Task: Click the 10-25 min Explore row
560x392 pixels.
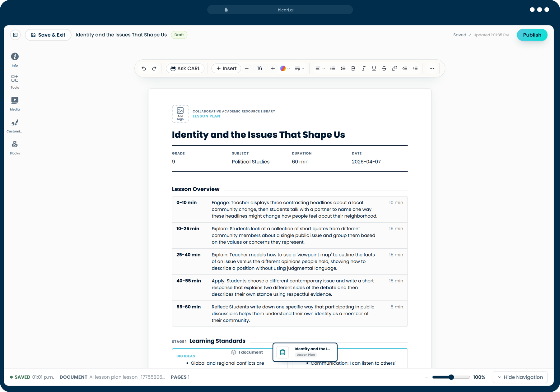Action: point(290,235)
